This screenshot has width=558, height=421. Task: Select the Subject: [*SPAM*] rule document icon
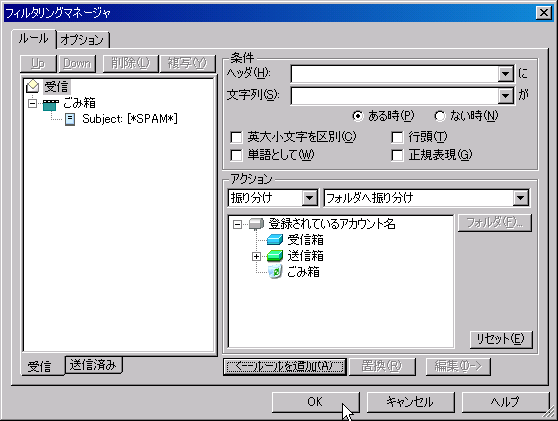coord(70,119)
